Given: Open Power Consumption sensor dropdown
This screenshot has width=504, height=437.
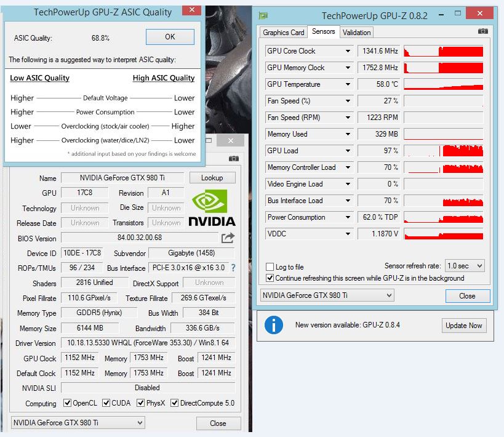Looking at the screenshot, I should pos(348,217).
